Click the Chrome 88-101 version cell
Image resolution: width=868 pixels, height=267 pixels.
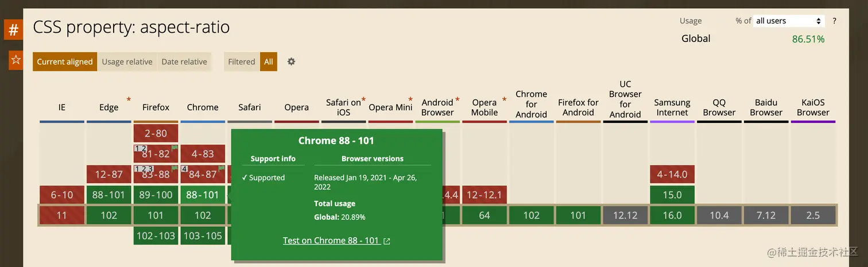coord(203,195)
